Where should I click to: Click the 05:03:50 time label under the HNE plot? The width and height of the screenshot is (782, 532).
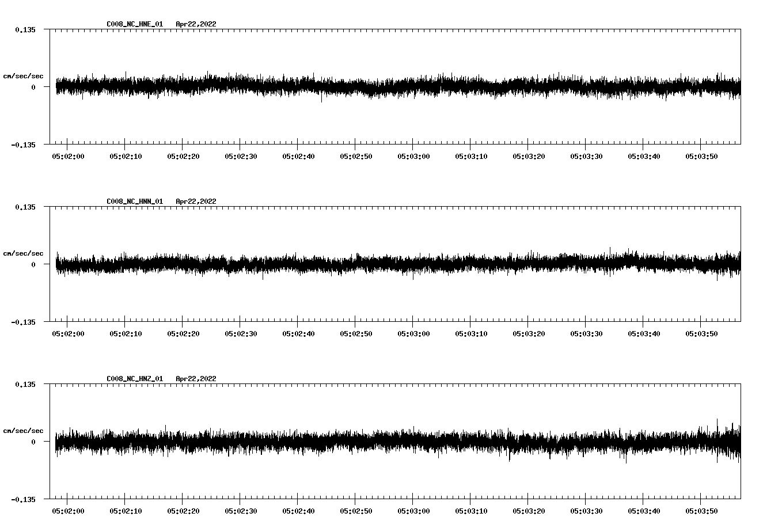point(701,156)
